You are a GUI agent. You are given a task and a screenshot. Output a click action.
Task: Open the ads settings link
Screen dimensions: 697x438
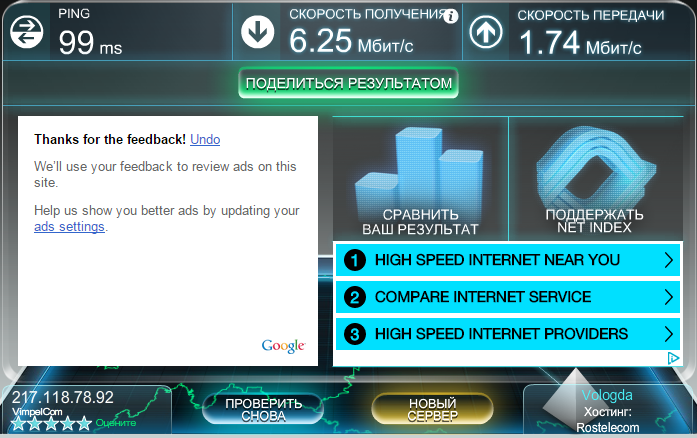(x=69, y=227)
